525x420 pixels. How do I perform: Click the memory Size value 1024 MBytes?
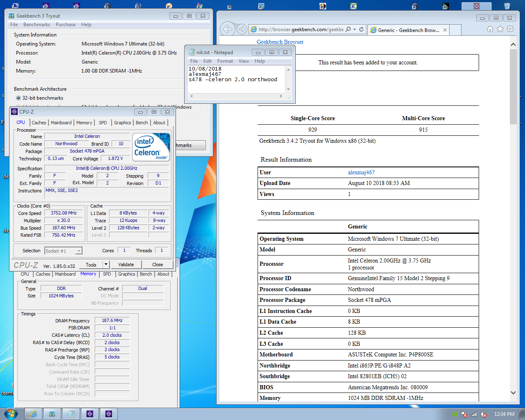coord(61,296)
